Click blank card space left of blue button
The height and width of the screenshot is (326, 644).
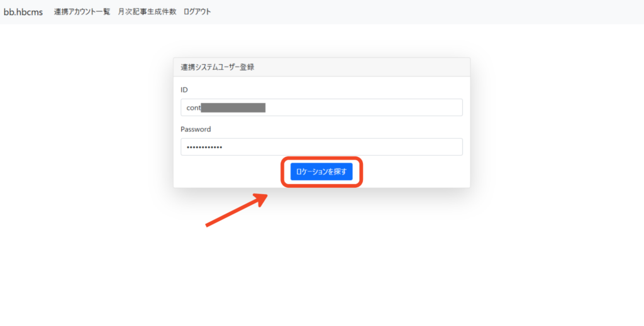point(226,171)
